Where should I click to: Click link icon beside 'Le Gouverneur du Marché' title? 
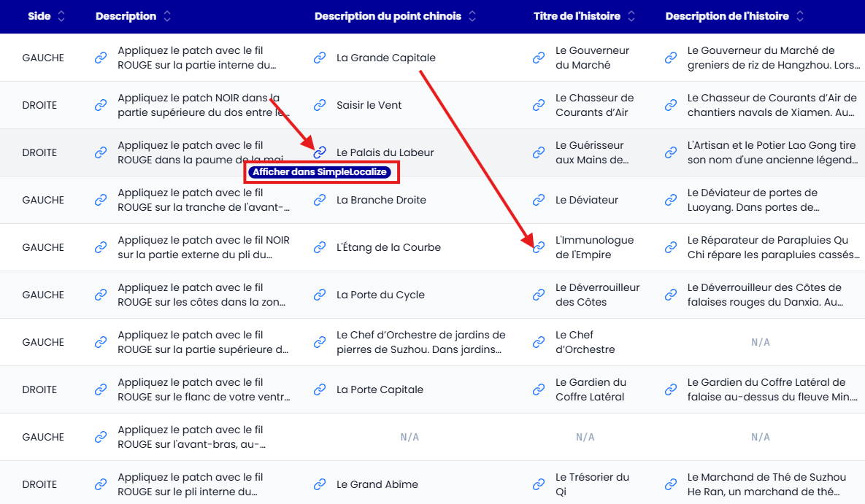pyautogui.click(x=539, y=58)
